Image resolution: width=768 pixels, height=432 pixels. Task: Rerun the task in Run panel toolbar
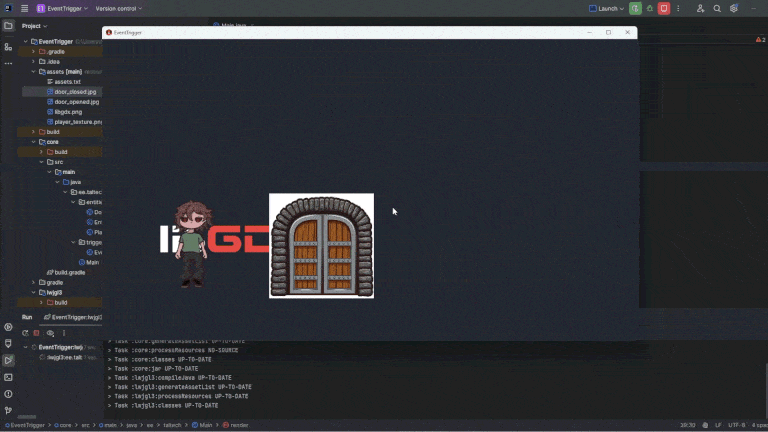(25, 332)
